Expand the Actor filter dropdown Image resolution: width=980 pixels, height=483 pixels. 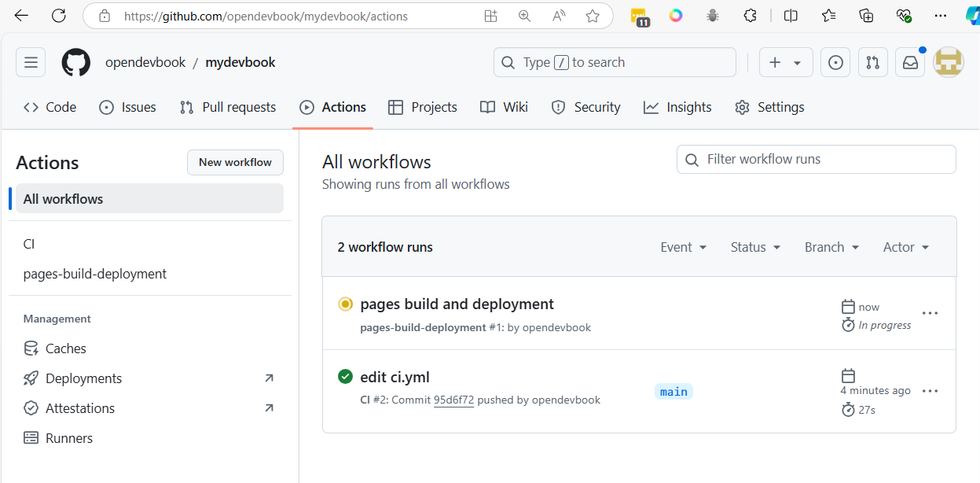point(905,247)
